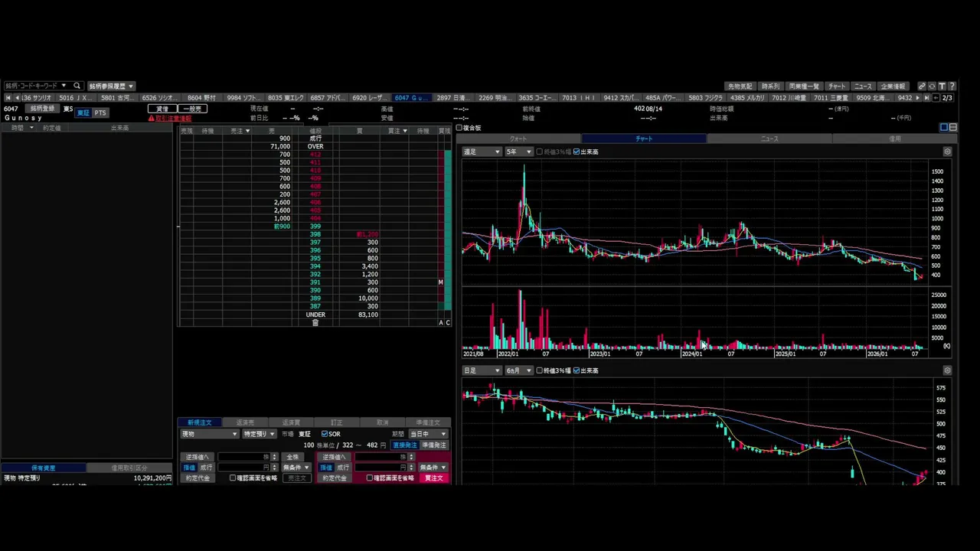
Task: Open 5年 period dropdown
Action: click(518, 152)
